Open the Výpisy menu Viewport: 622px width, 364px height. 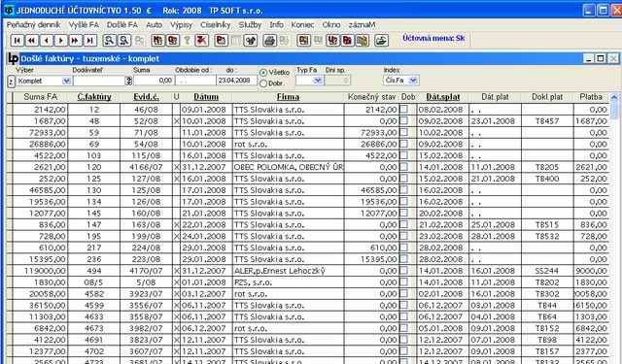click(182, 25)
